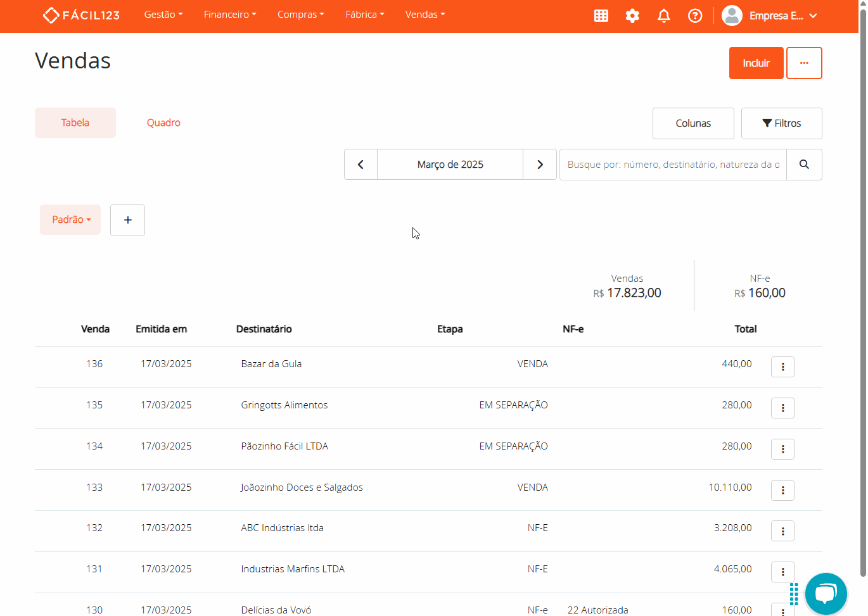Viewport: 868px width, 616px height.
Task: Click the Fácil123 logo
Action: [81, 15]
